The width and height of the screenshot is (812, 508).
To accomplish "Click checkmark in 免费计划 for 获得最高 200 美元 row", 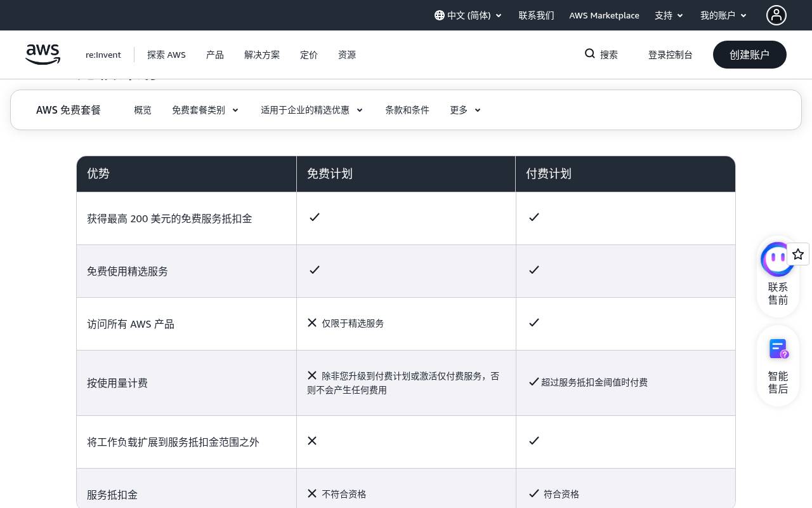I will 315,217.
